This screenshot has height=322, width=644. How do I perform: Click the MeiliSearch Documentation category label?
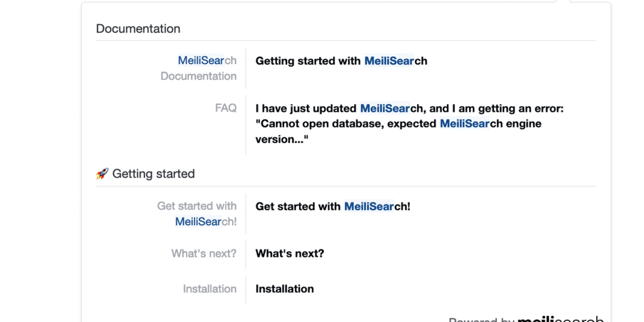tap(199, 68)
